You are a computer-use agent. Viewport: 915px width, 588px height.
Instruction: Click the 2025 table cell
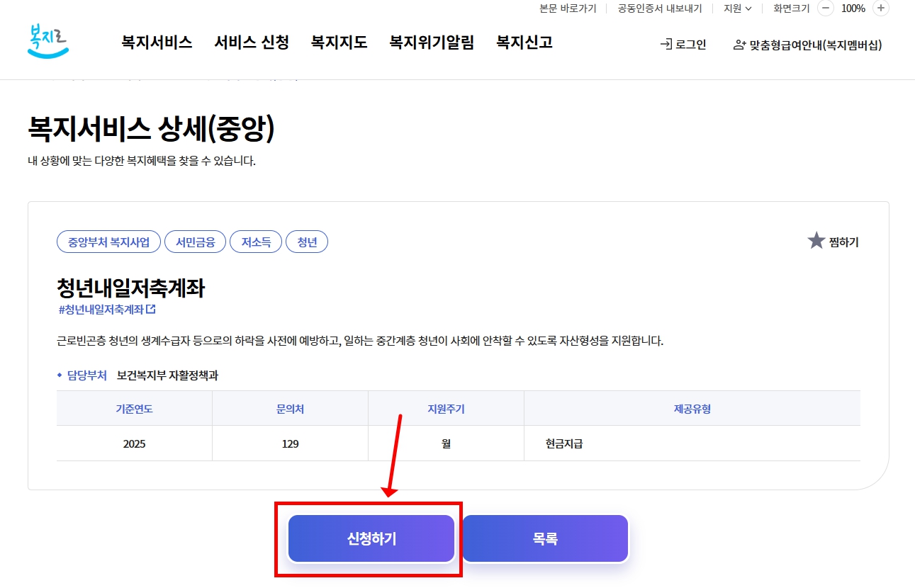pyautogui.click(x=134, y=444)
